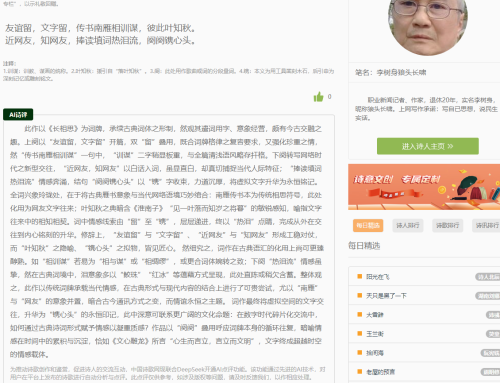Click the poem line starting 友谊留，文字留
Image resolution: width=500 pixels, height=383 pixels.
(100, 28)
